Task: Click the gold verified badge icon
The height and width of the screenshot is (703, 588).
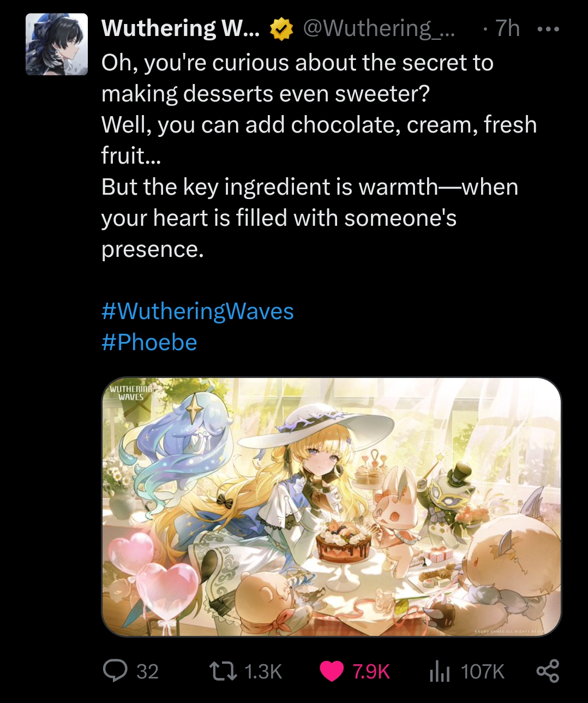Action: [281, 29]
